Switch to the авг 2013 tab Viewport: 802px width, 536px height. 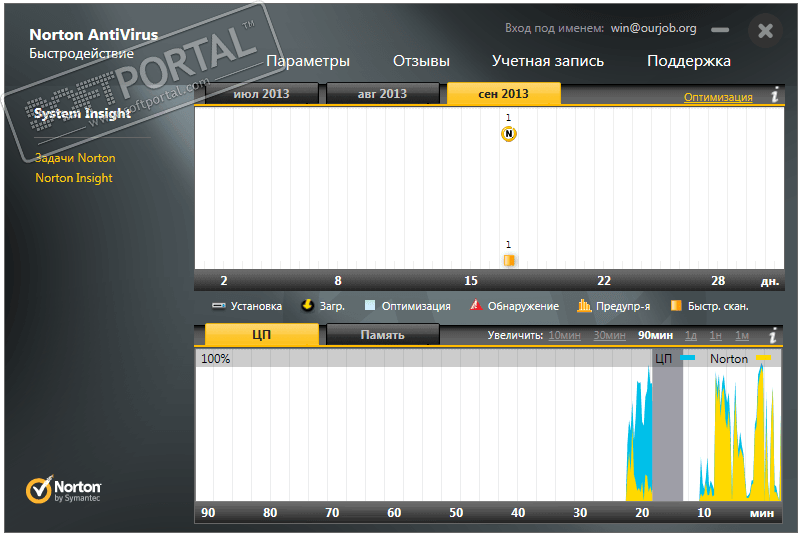pos(382,94)
